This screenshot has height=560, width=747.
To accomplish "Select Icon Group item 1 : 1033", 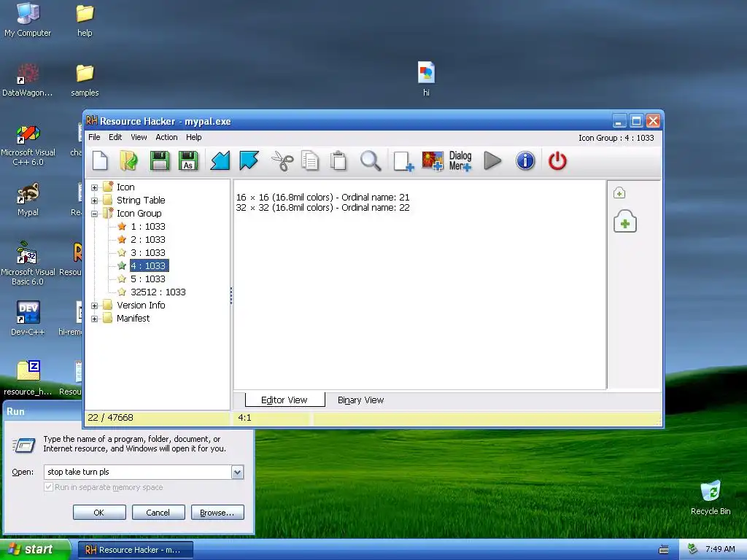I will (x=147, y=227).
